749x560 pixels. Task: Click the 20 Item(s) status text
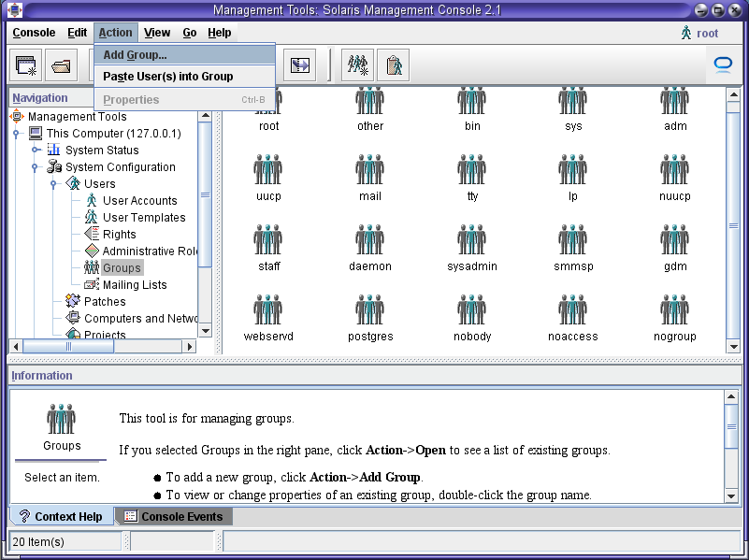(x=38, y=542)
